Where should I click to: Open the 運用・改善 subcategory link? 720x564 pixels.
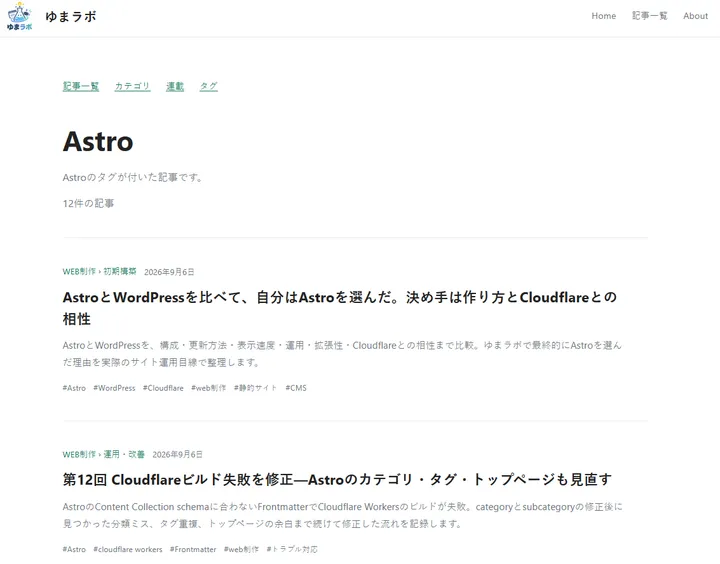(x=124, y=454)
